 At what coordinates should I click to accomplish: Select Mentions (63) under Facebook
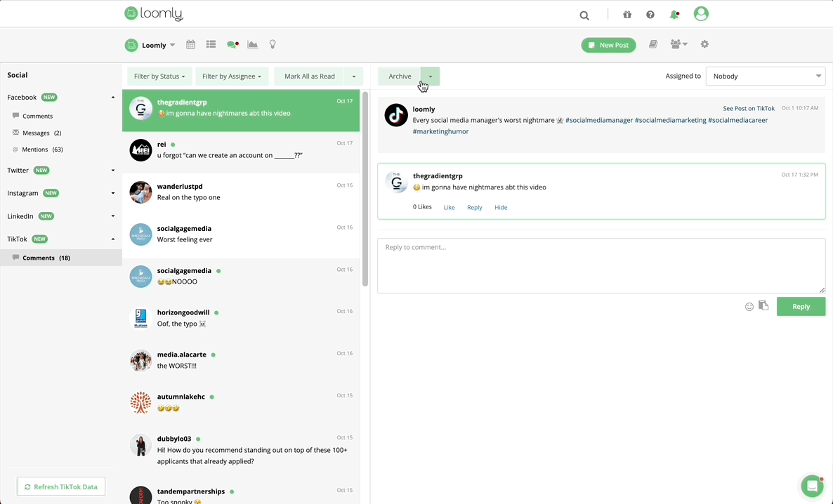pos(39,149)
